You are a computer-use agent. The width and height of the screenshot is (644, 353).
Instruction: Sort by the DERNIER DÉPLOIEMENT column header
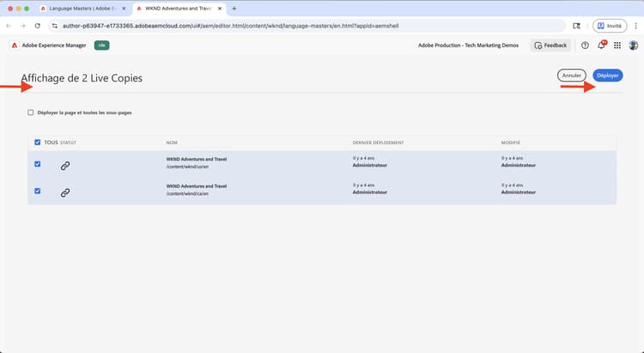[378, 143]
